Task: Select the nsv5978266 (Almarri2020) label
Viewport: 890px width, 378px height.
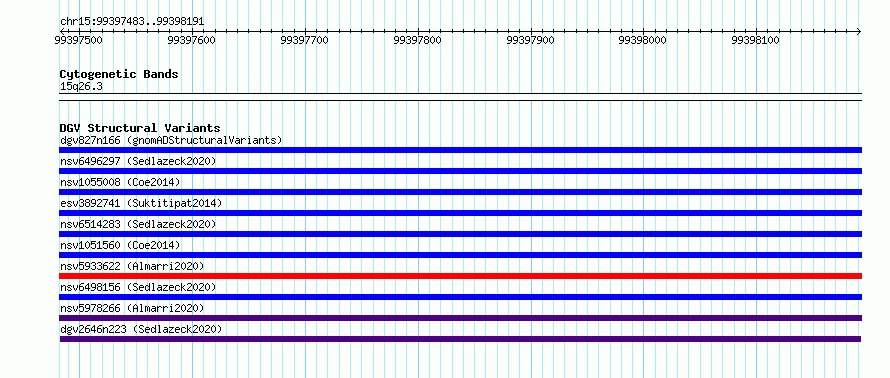Action: [x=132, y=308]
